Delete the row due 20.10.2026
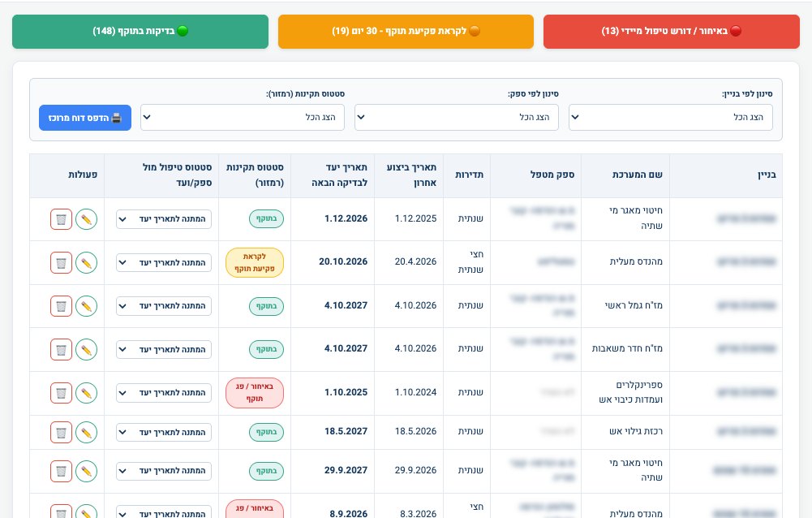Image resolution: width=812 pixels, height=518 pixels. [61, 263]
